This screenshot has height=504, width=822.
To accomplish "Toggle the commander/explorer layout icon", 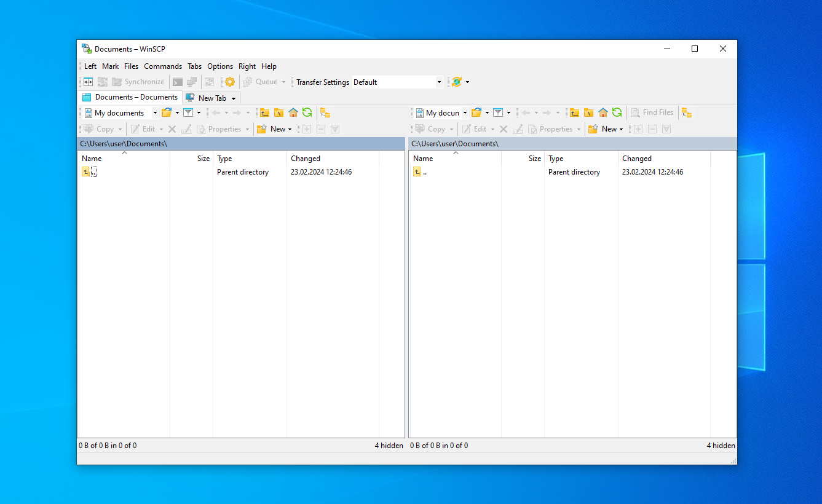I will 87,81.
